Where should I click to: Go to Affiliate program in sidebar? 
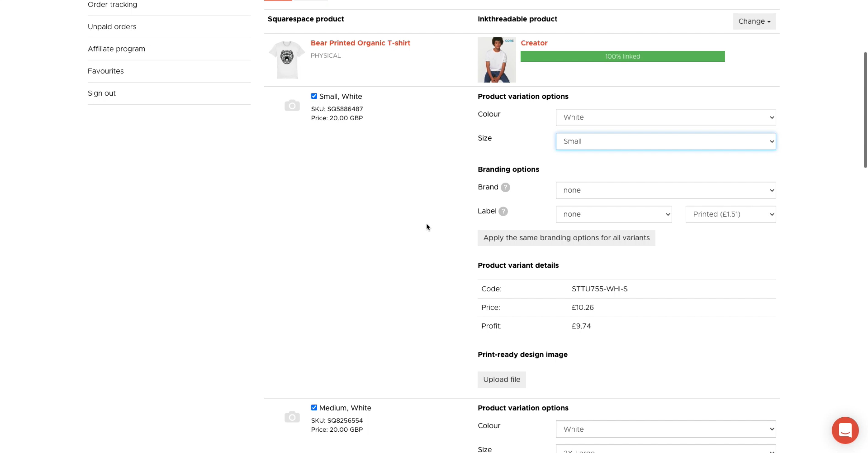pyautogui.click(x=116, y=49)
